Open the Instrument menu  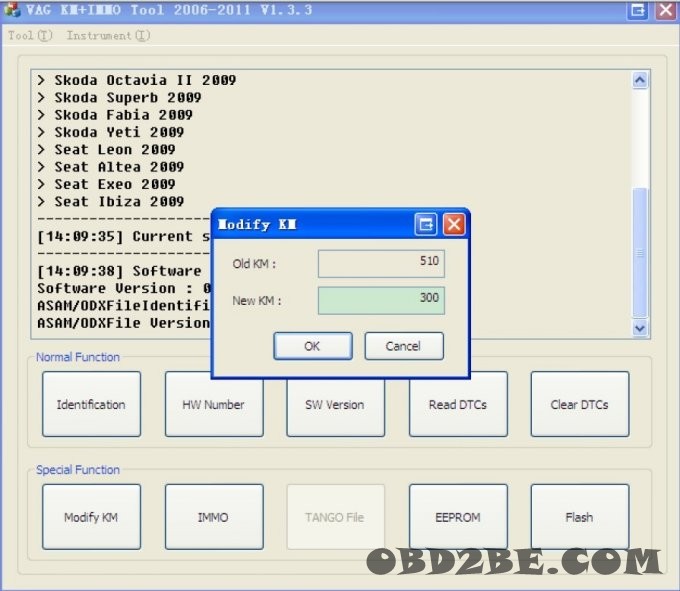coord(108,35)
